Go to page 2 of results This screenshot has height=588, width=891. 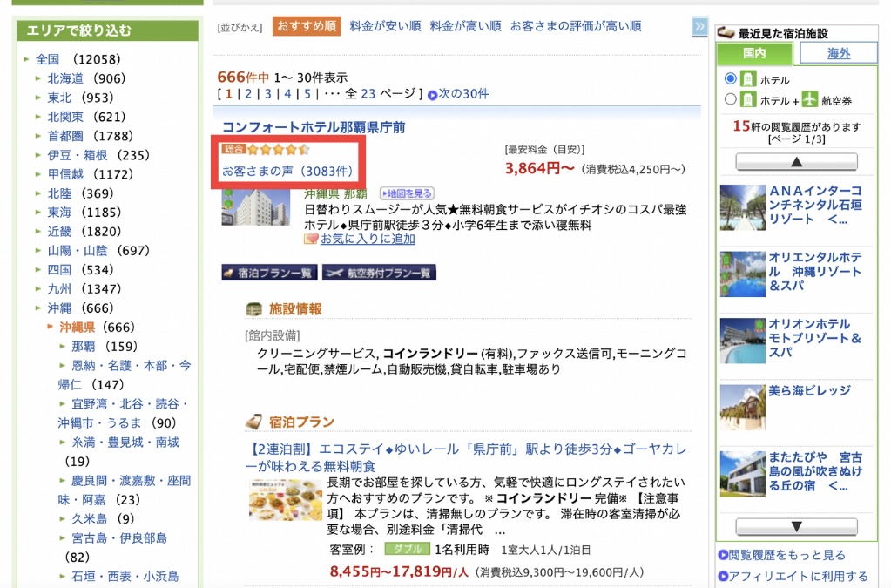pos(248,94)
